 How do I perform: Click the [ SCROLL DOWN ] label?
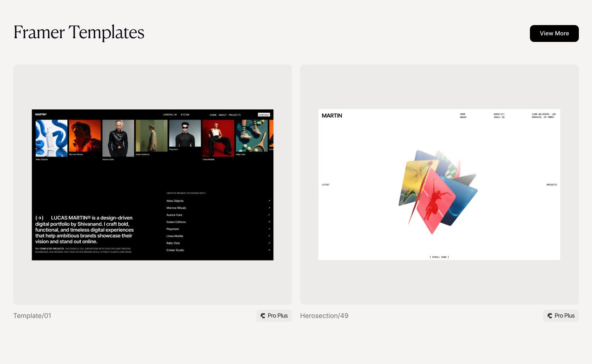[439, 257]
